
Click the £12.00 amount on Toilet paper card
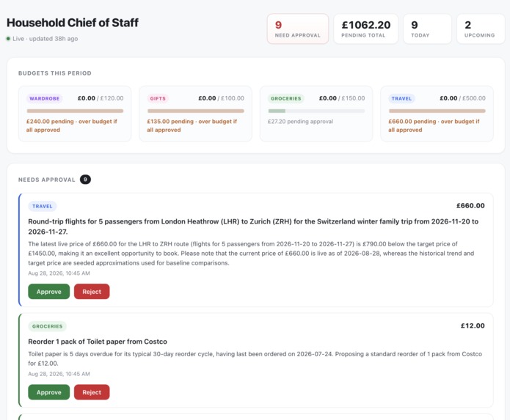click(x=473, y=325)
